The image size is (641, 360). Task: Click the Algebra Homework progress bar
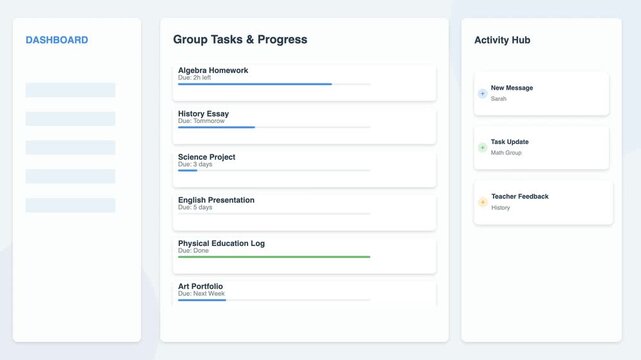pos(274,84)
